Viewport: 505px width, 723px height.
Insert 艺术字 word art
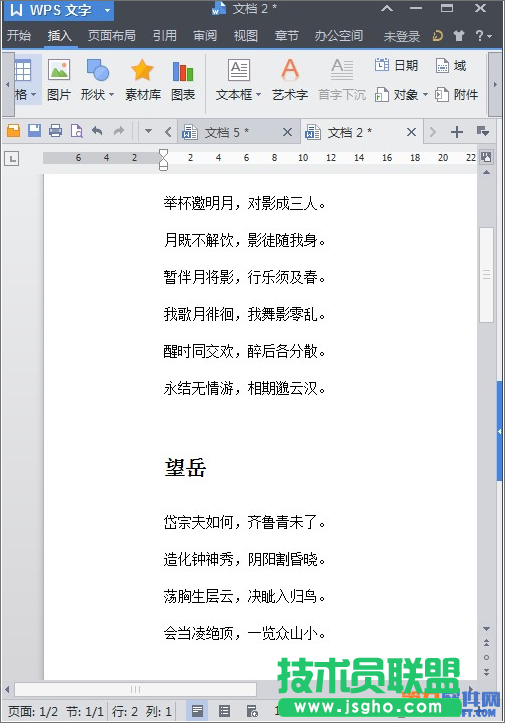(290, 80)
